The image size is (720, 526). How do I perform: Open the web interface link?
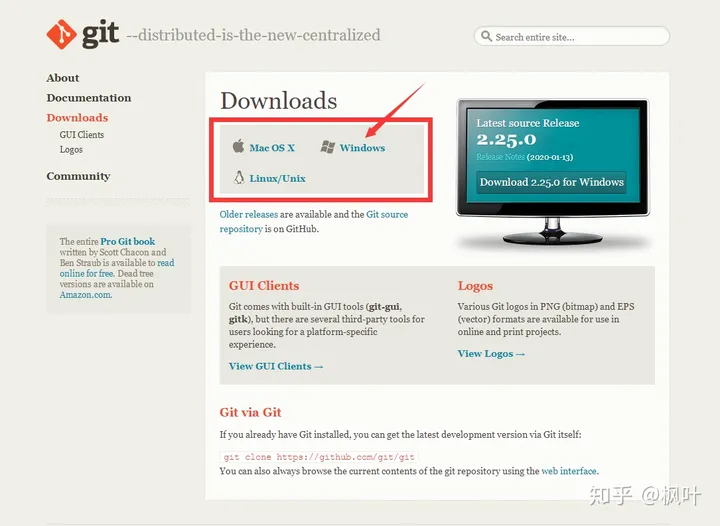(569, 471)
